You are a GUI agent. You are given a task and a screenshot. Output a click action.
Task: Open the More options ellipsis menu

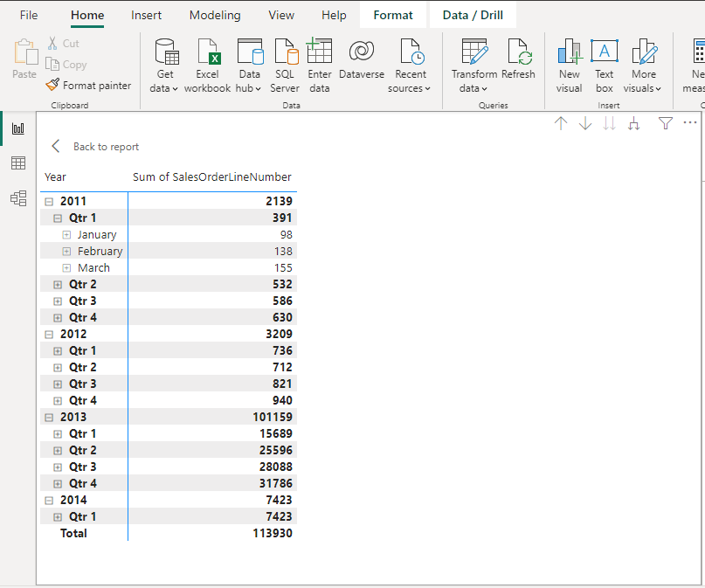pyautogui.click(x=690, y=122)
